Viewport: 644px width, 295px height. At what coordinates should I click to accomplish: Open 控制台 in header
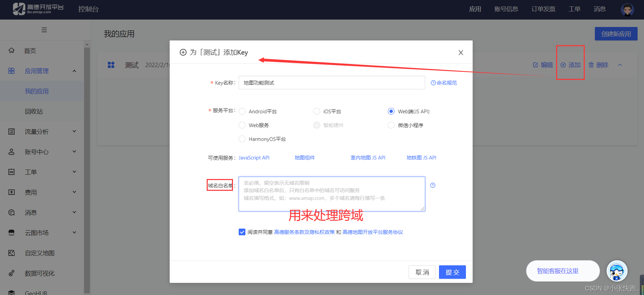point(88,9)
